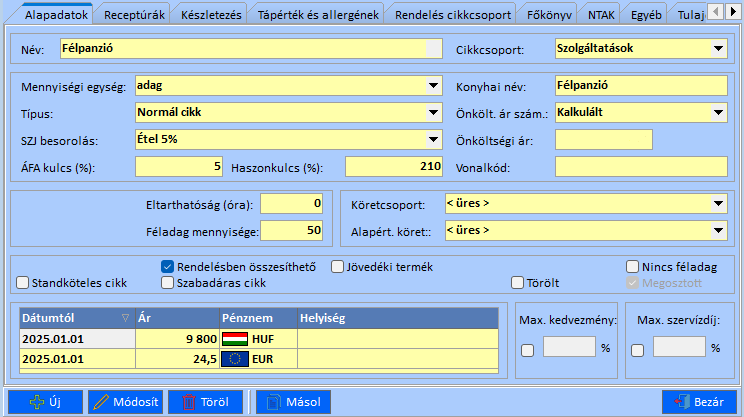Click the ÁFA kulcs (%) field
Viewport: 744px width, 417px height.
click(179, 167)
